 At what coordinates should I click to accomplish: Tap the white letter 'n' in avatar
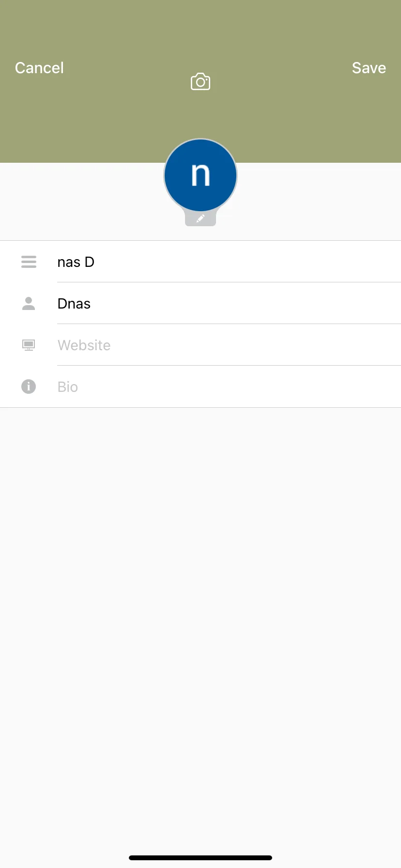pos(200,175)
